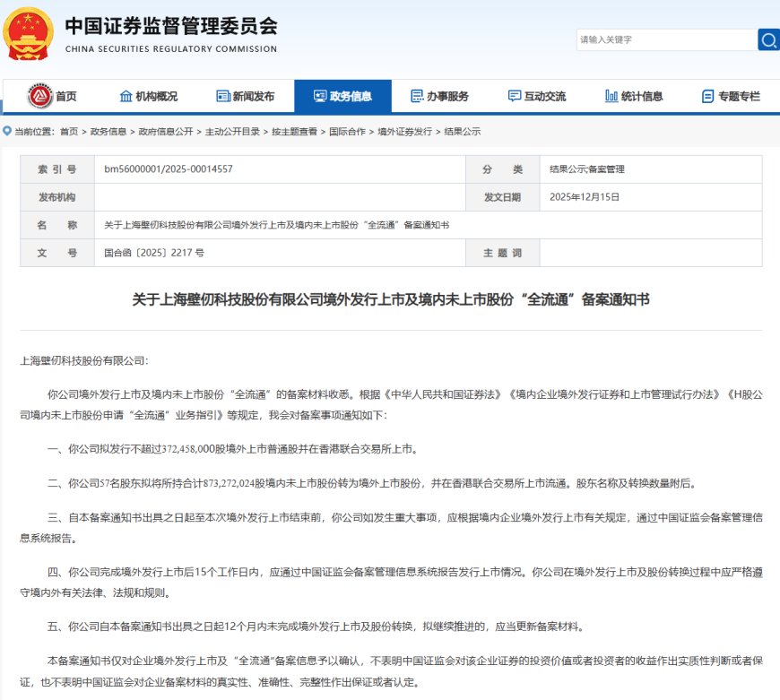Click the search magnifier icon
The height and width of the screenshot is (700, 780).
[768, 39]
